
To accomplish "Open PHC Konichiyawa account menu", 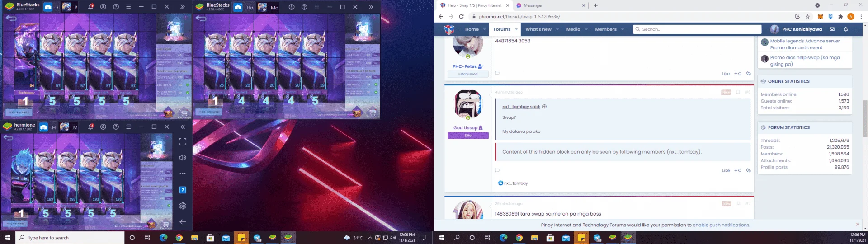I will [796, 29].
